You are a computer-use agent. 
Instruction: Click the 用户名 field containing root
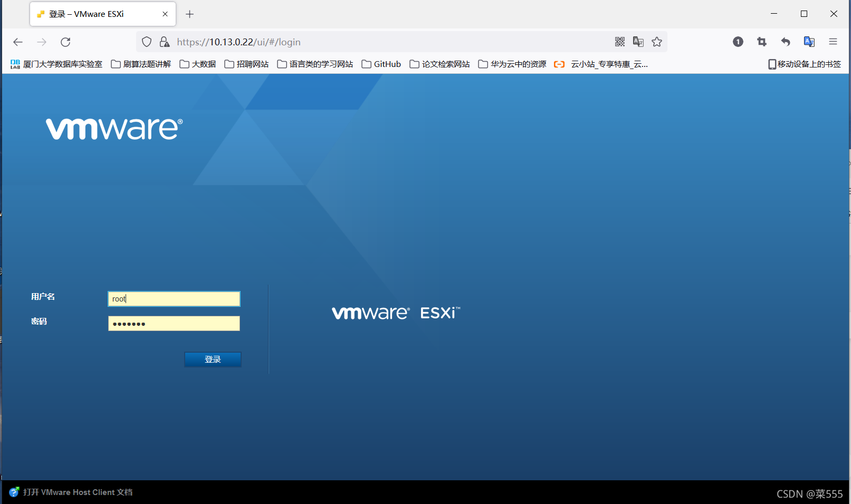tap(174, 299)
